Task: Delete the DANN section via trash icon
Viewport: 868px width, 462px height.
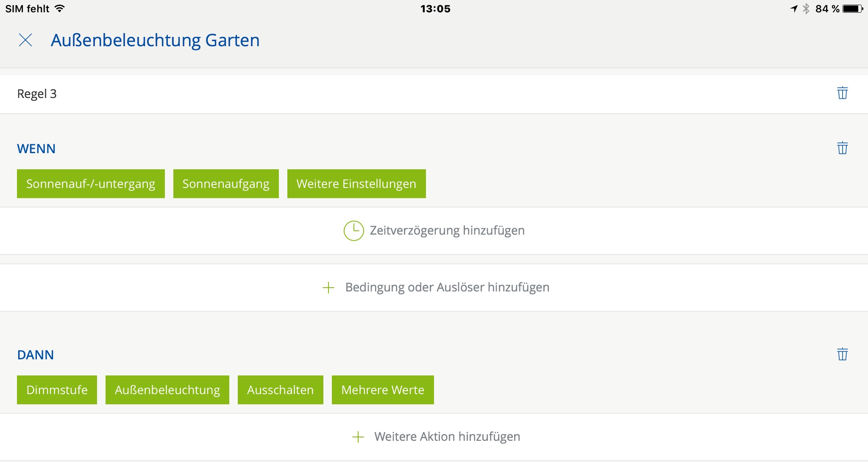Action: click(842, 354)
